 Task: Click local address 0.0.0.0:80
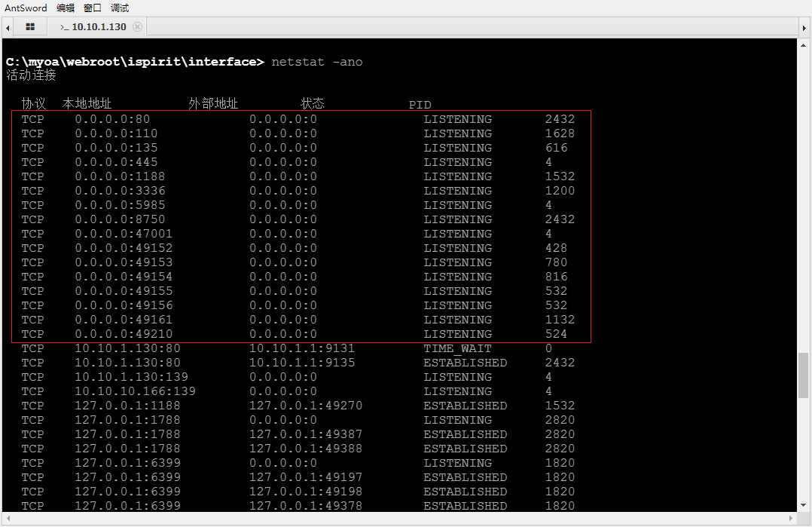(x=112, y=119)
